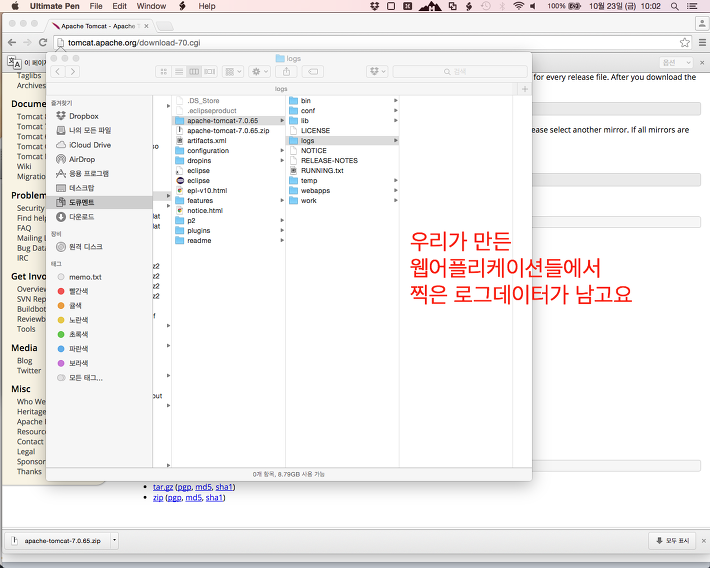Click Finder search field
Screen dimensions: 710x568
pyautogui.click(x=460, y=72)
